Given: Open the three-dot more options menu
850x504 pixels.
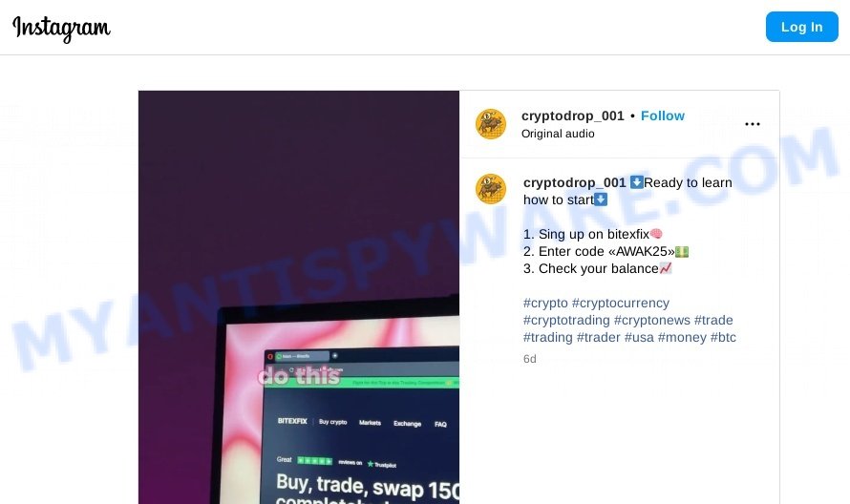Looking at the screenshot, I should point(752,124).
